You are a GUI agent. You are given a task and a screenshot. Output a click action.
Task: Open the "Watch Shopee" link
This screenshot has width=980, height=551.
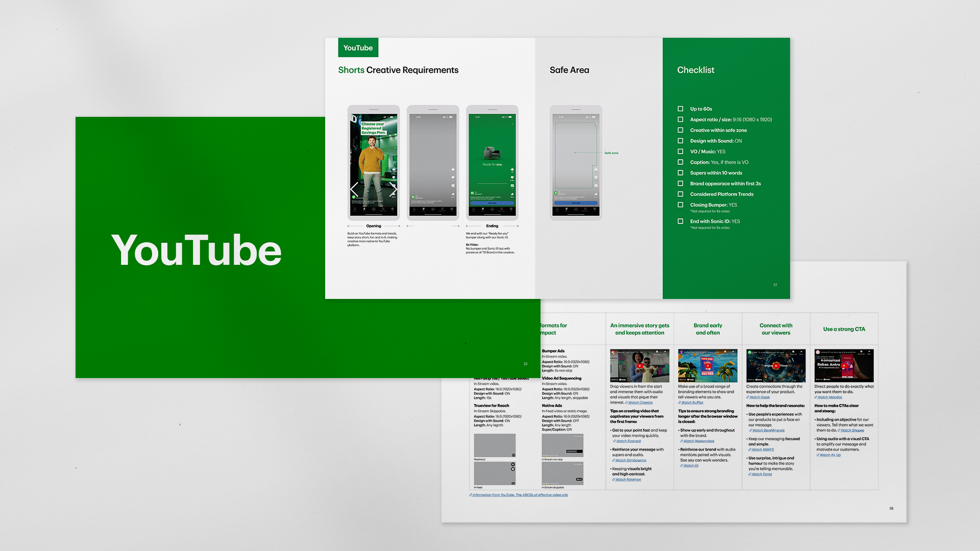pyautogui.click(x=852, y=431)
